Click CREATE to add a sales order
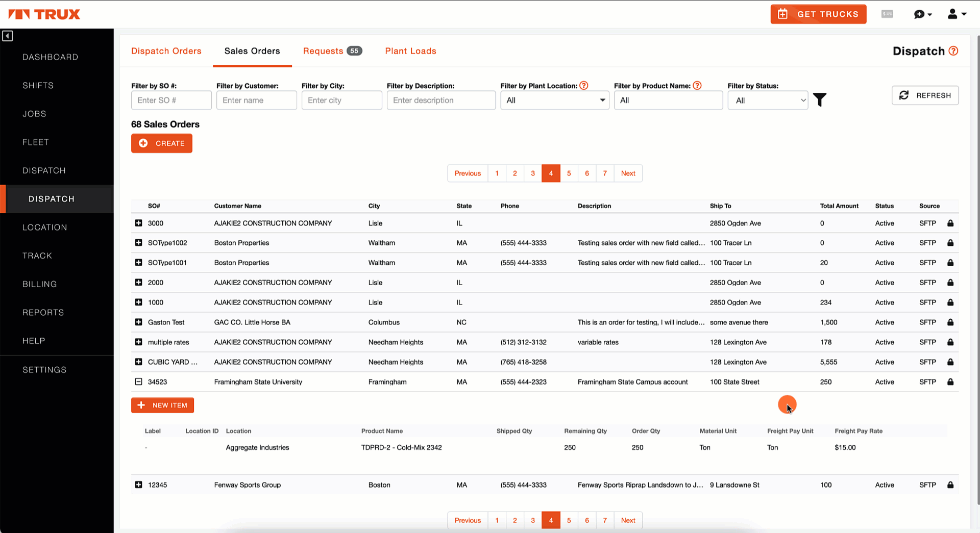The image size is (980, 533). 162,143
